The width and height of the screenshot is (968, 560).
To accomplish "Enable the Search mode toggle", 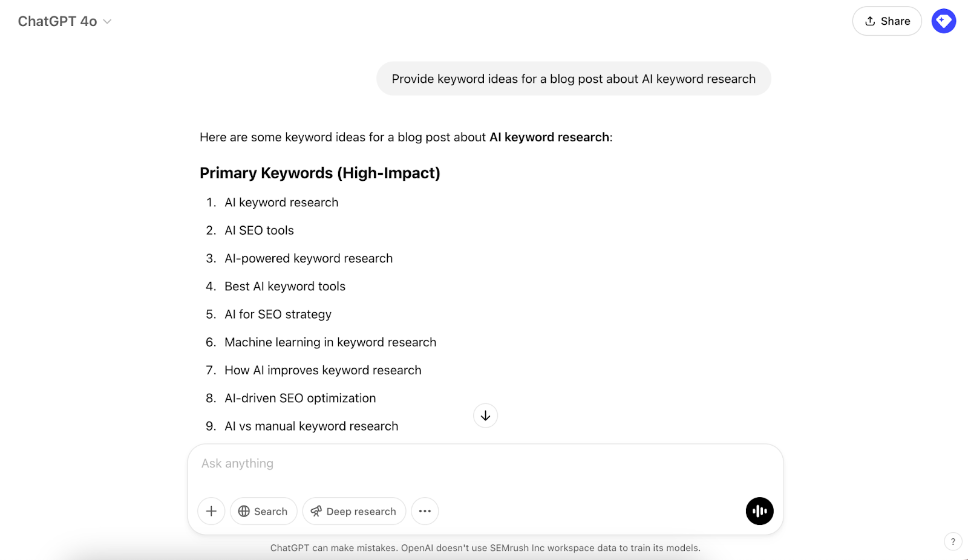I will (x=263, y=511).
